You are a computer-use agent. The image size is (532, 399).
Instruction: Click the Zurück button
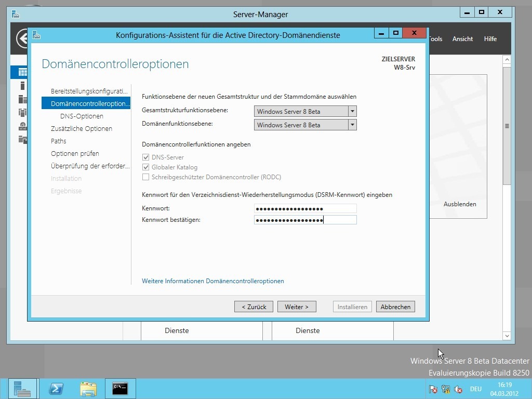254,307
